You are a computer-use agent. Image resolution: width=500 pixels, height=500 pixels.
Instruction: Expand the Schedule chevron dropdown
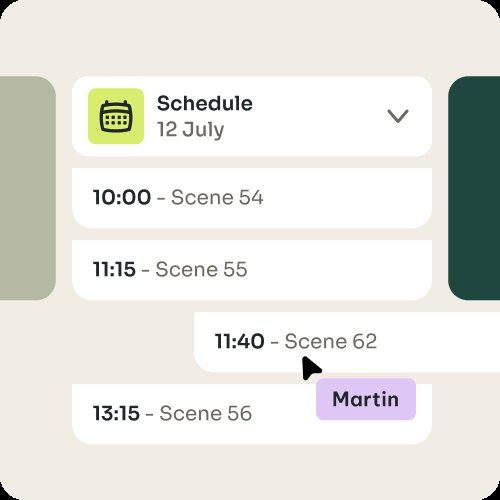(x=398, y=116)
